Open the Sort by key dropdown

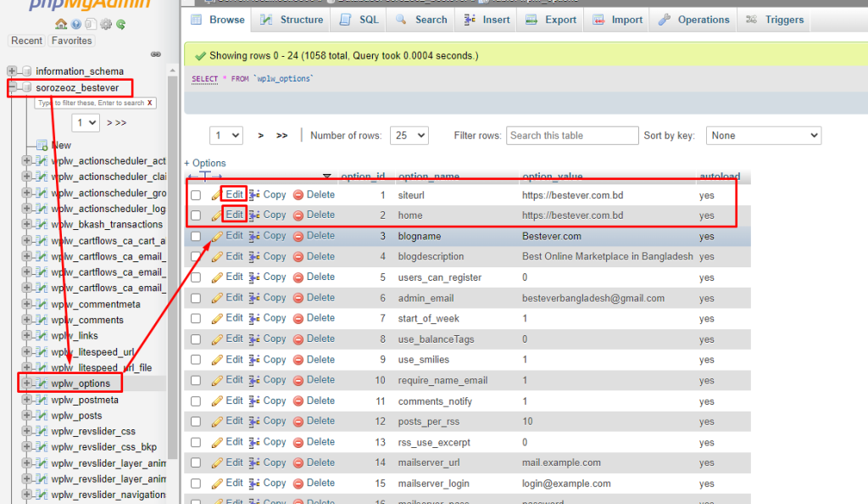(764, 136)
